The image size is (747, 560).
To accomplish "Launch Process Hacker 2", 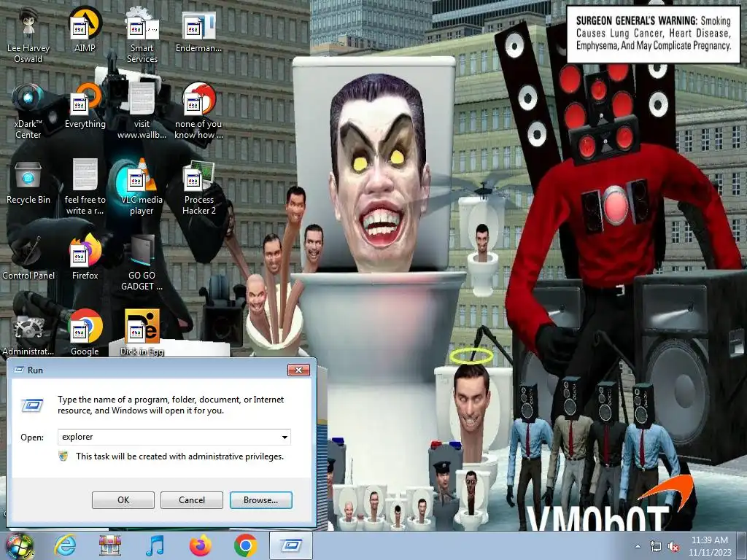I will pos(198,187).
